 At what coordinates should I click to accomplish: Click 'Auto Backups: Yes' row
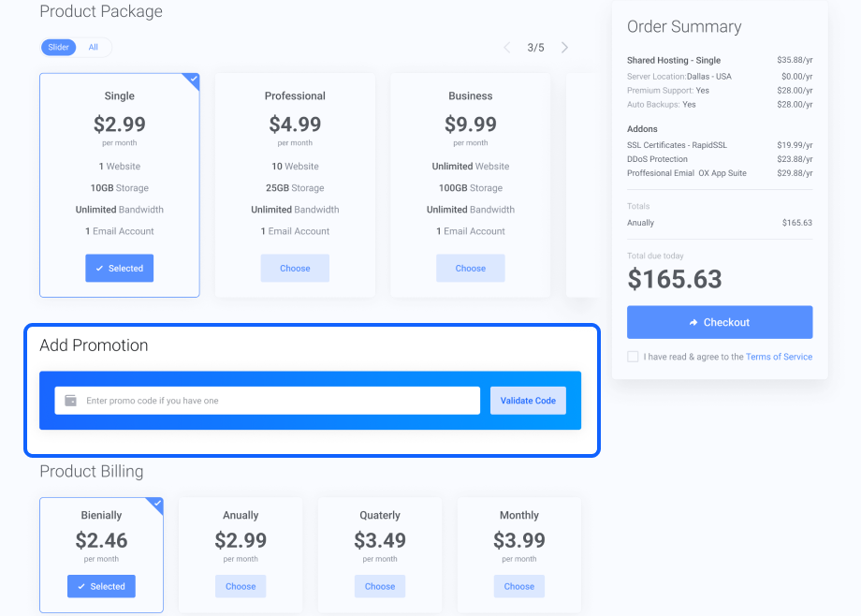[720, 105]
